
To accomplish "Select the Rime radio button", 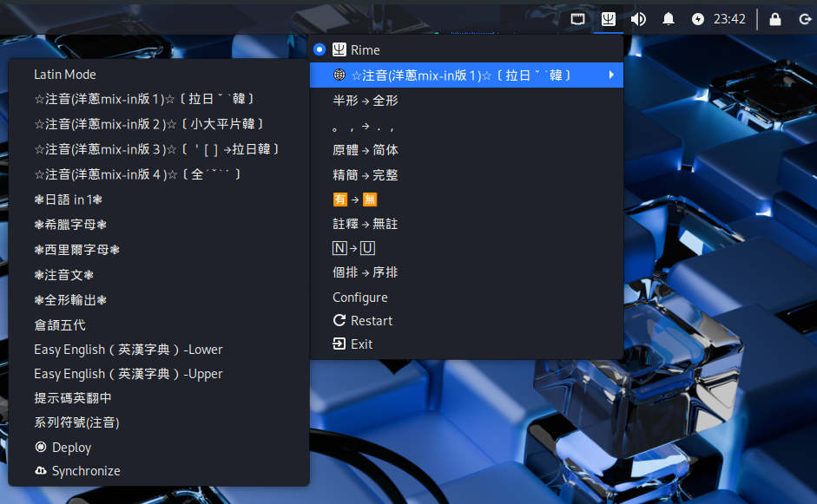I will click(x=320, y=50).
